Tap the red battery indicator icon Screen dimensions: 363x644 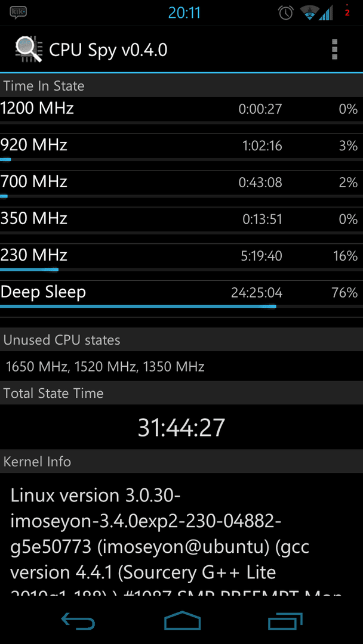[x=347, y=13]
